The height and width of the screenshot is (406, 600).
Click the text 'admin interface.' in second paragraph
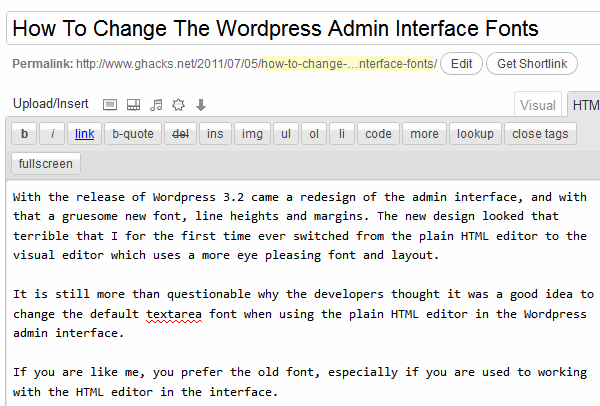68,333
